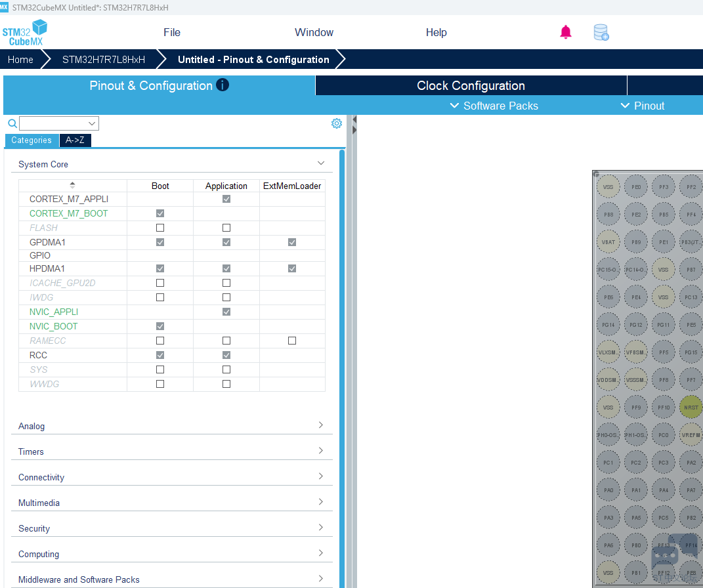Select the PE4 pin on the chip
The image size is (703, 588).
(x=636, y=297)
